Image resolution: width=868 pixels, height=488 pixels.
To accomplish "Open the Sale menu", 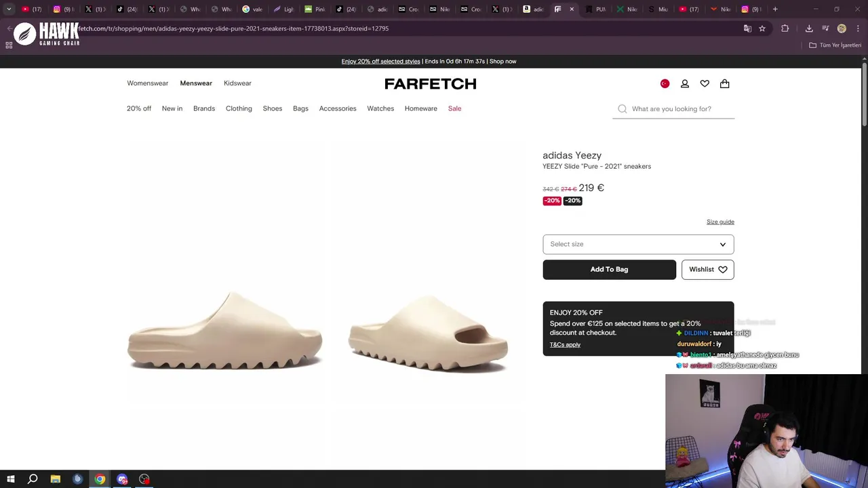I will point(454,108).
